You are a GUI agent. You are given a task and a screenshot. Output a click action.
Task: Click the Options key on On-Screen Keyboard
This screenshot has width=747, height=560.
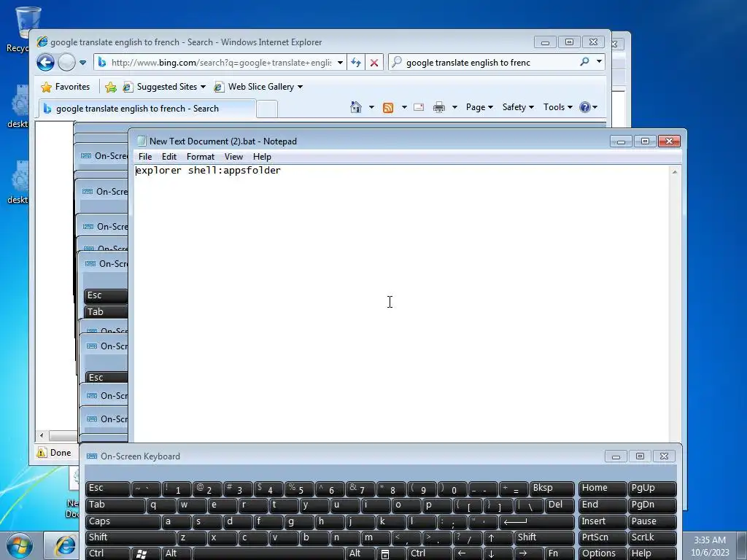(602, 554)
